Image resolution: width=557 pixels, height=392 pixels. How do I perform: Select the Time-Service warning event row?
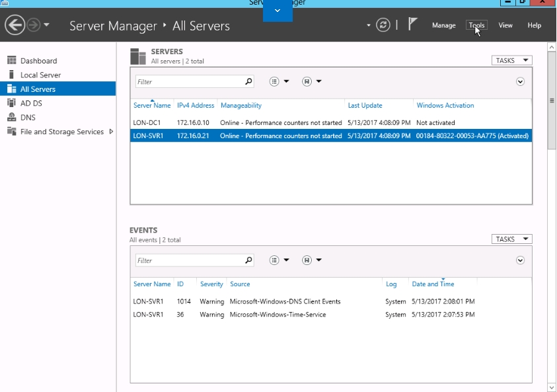[x=331, y=315]
